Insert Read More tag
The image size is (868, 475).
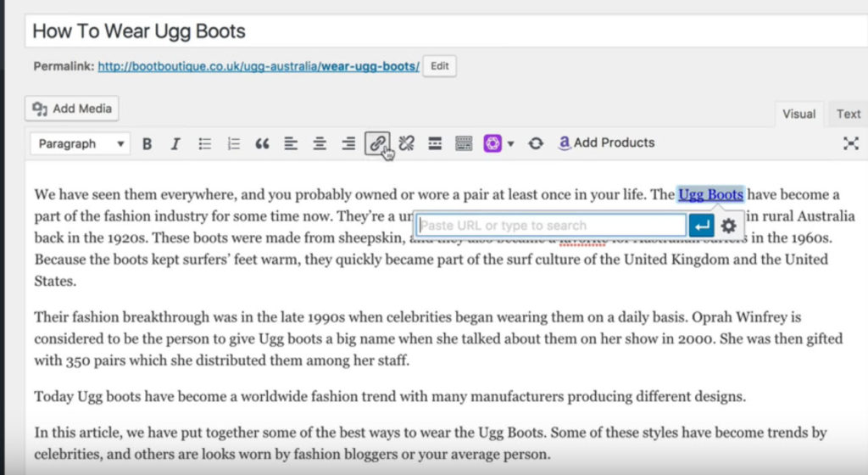click(x=435, y=143)
